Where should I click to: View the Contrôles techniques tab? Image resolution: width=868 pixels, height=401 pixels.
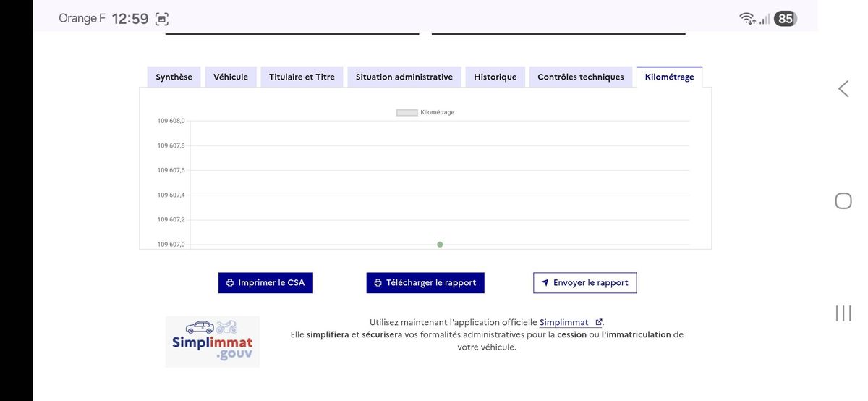pos(580,77)
